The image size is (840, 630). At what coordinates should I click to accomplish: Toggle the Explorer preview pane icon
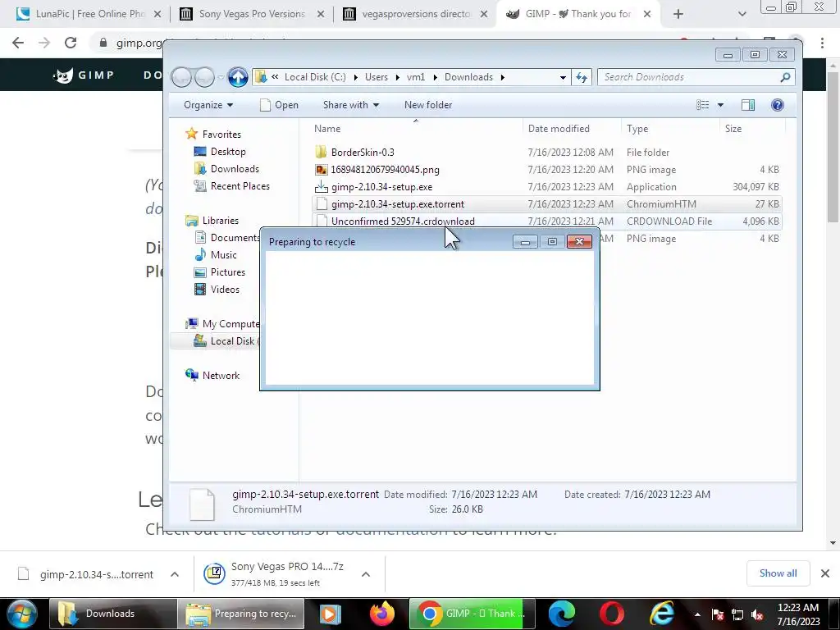tap(748, 105)
